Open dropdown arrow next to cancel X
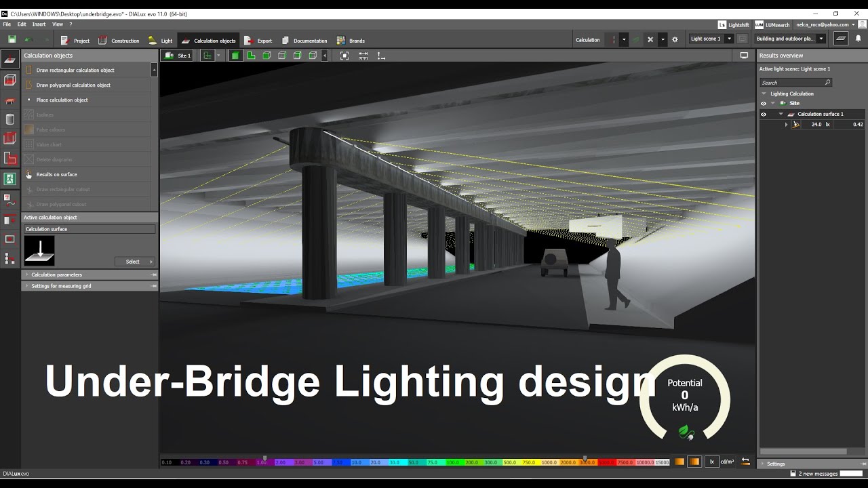Image resolution: width=868 pixels, height=488 pixels. (x=663, y=39)
